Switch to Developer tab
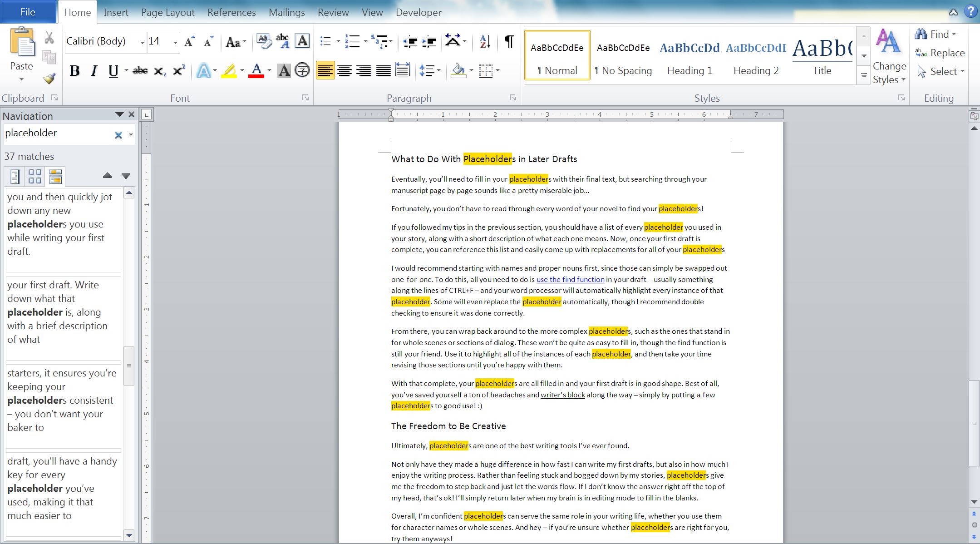 (x=419, y=12)
